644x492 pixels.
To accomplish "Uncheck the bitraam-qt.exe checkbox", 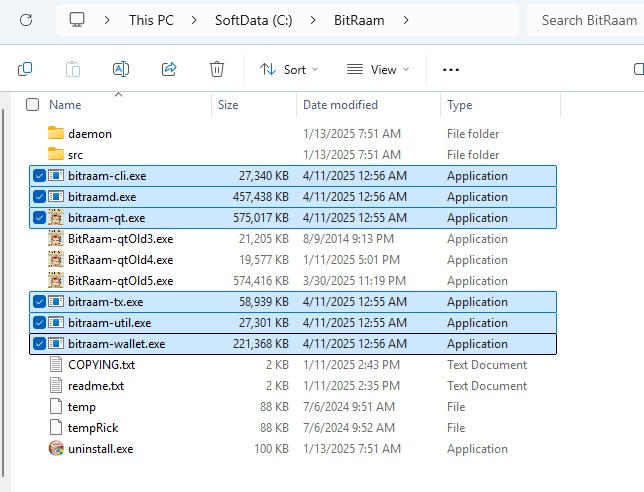I will click(39, 218).
